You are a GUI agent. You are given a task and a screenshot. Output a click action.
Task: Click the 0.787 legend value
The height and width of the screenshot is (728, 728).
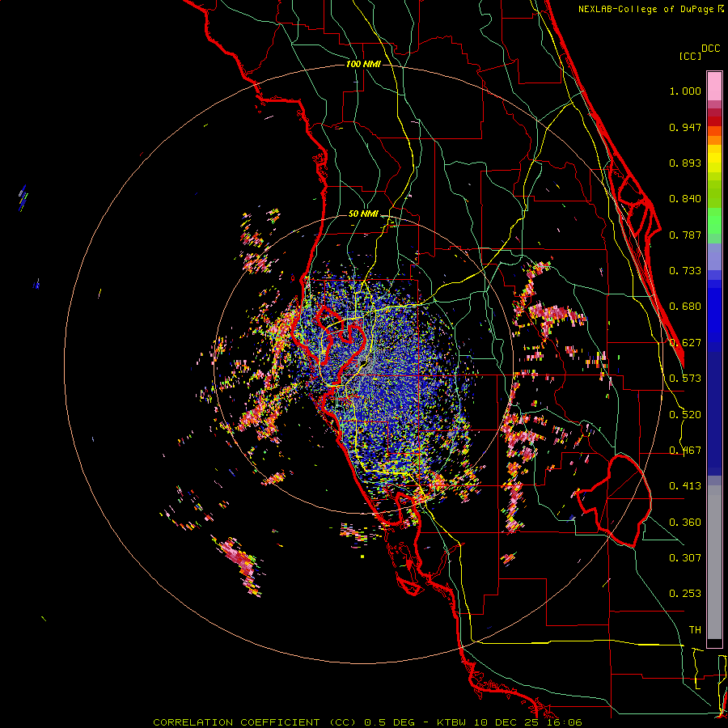(x=685, y=235)
